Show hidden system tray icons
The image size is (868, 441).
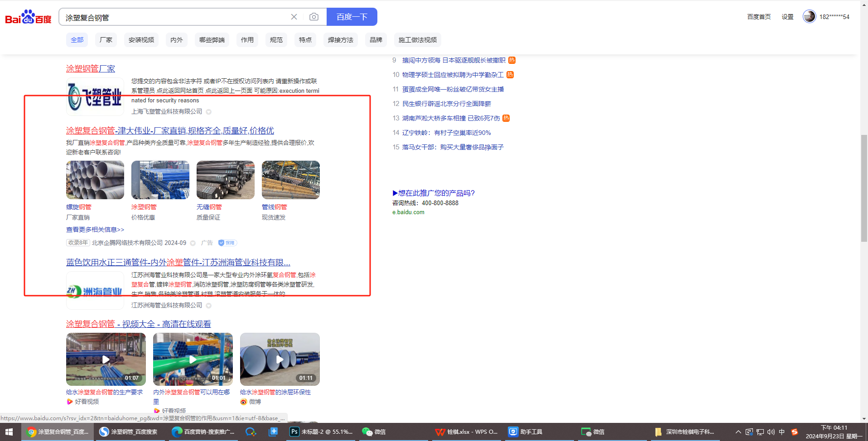pyautogui.click(x=738, y=432)
